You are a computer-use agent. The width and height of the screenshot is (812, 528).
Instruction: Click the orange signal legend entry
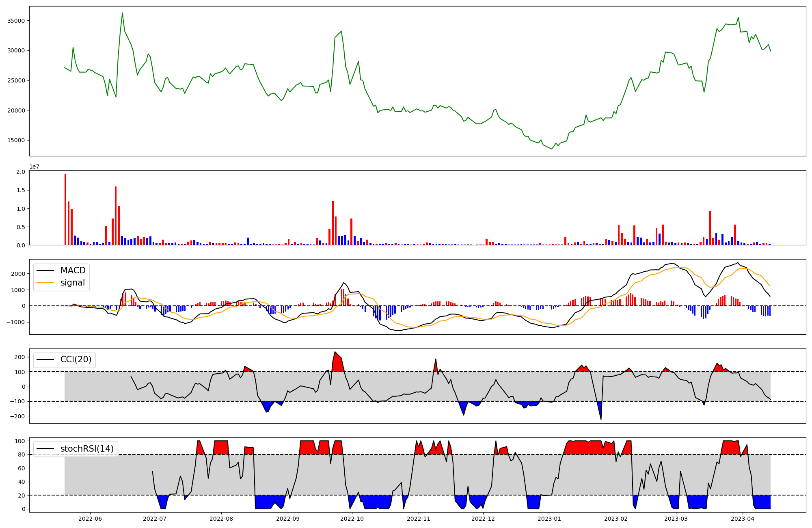(72, 283)
